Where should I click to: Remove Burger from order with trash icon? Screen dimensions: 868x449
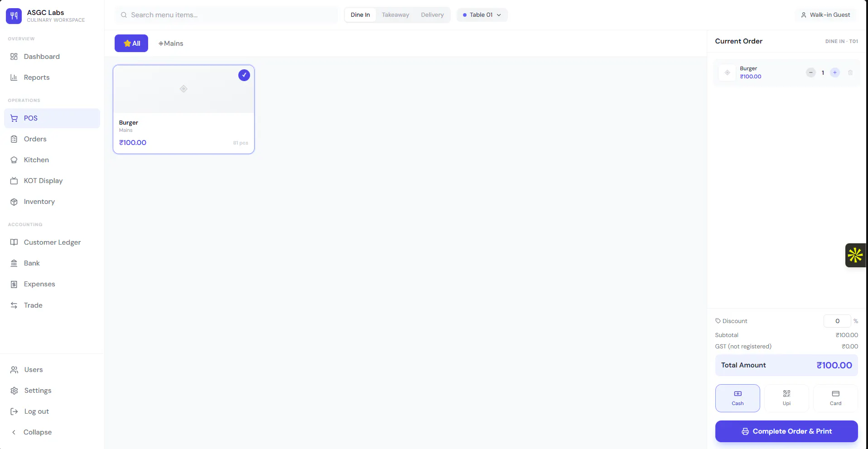coord(850,72)
